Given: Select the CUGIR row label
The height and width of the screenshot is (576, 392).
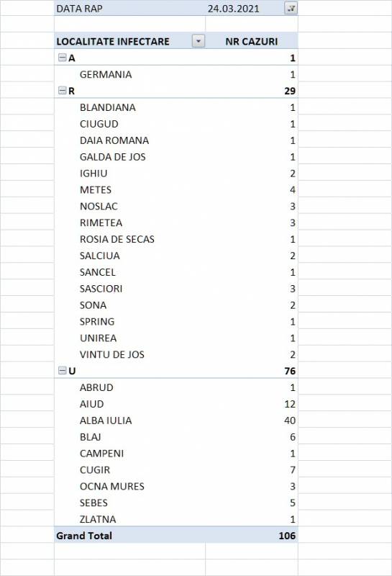Looking at the screenshot, I should tap(95, 470).
